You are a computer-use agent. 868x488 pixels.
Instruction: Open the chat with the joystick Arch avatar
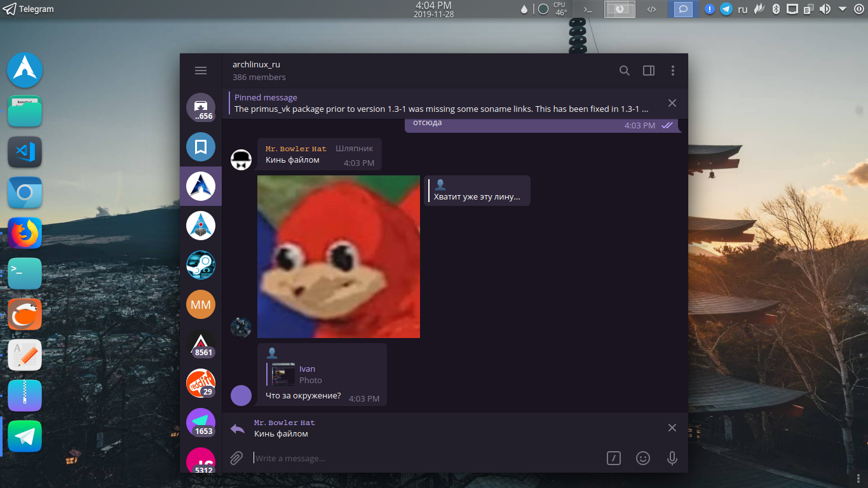pos(201,226)
